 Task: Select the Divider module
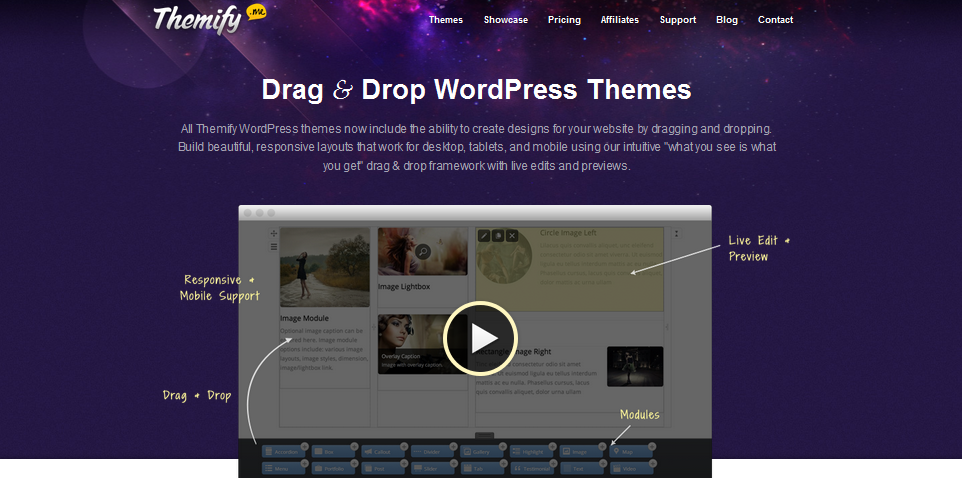point(433,452)
